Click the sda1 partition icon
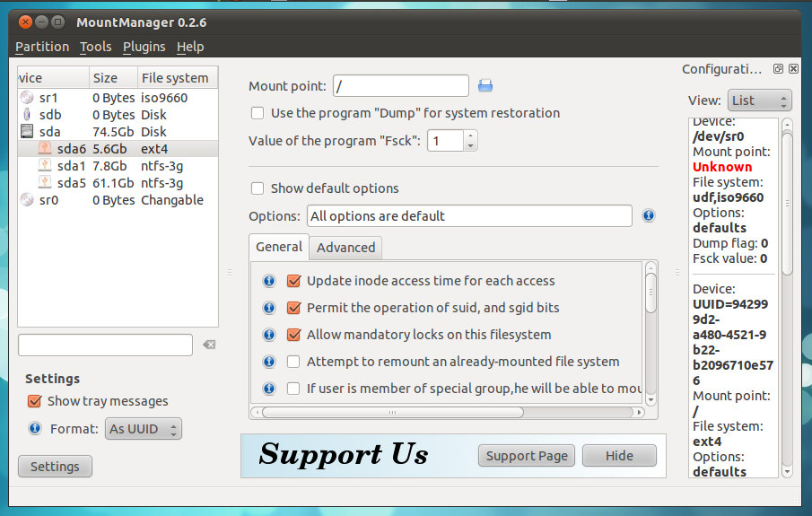812x516 pixels. [45, 166]
